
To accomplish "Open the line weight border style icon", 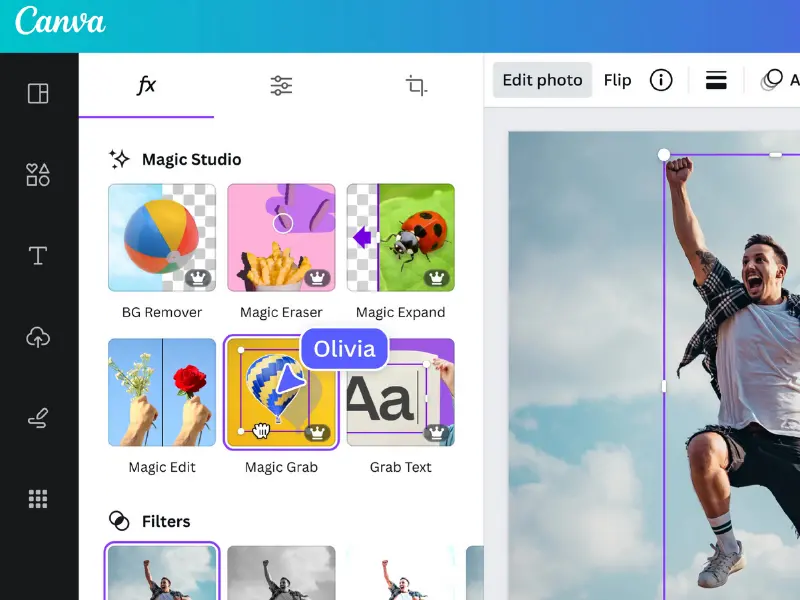I will [716, 80].
